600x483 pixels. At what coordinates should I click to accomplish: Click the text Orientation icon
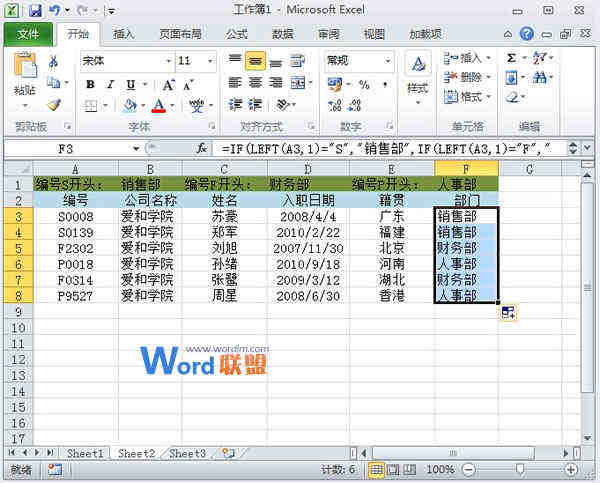283,104
